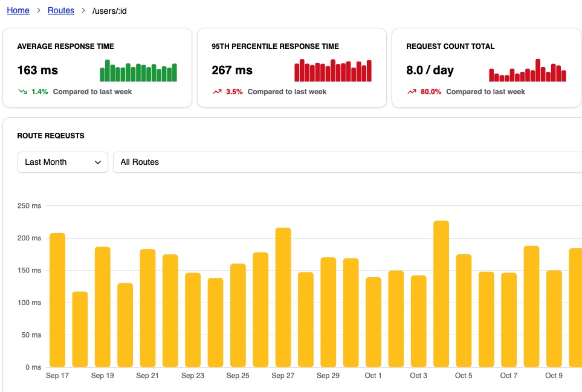The width and height of the screenshot is (582, 392).
Task: Open the Routes breadcrumb link
Action: 60,10
